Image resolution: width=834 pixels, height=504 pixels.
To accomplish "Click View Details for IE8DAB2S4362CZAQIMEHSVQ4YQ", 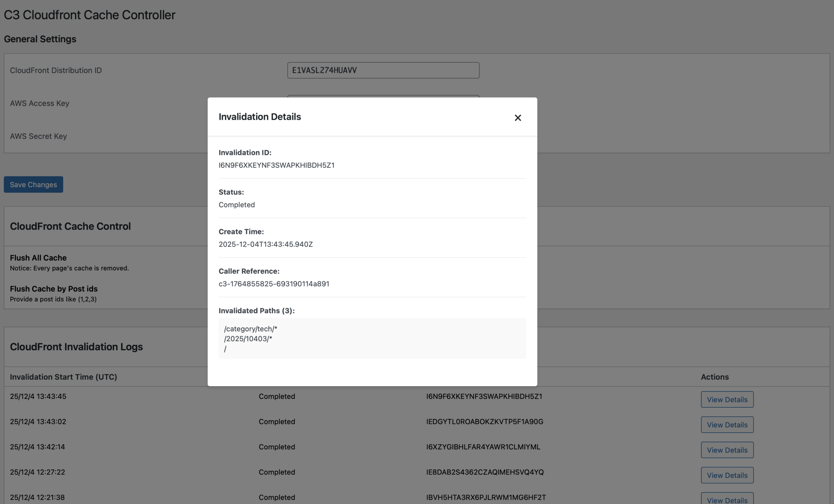I will 727,475.
